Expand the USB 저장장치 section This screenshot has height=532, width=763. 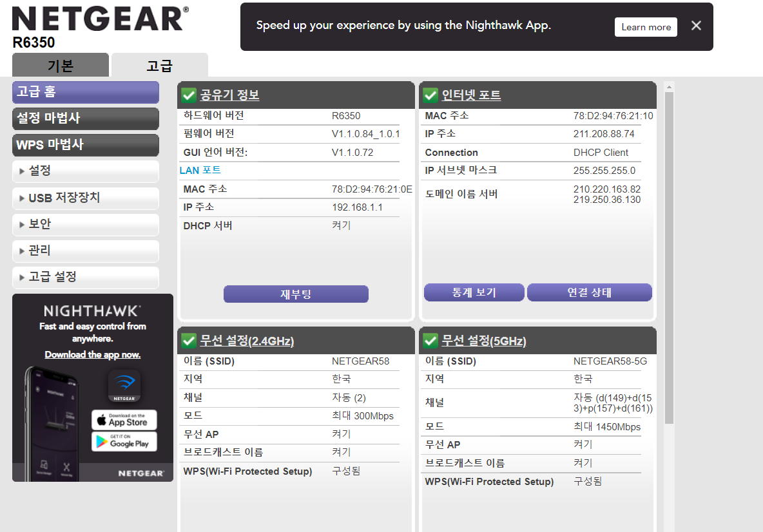click(86, 198)
